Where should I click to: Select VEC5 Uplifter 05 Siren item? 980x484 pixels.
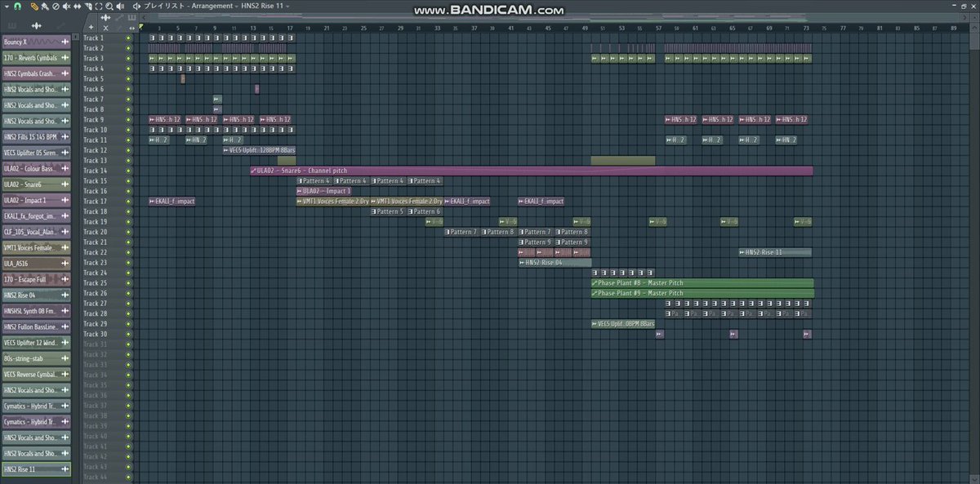click(x=36, y=153)
